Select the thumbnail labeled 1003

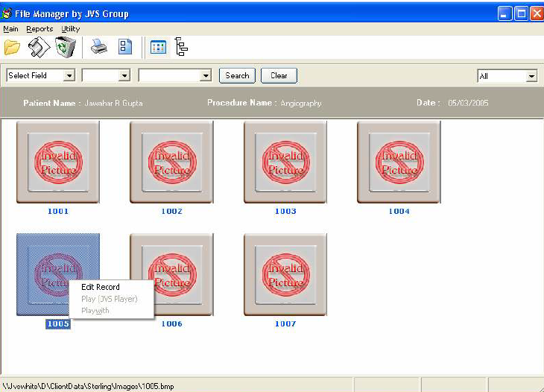point(285,162)
